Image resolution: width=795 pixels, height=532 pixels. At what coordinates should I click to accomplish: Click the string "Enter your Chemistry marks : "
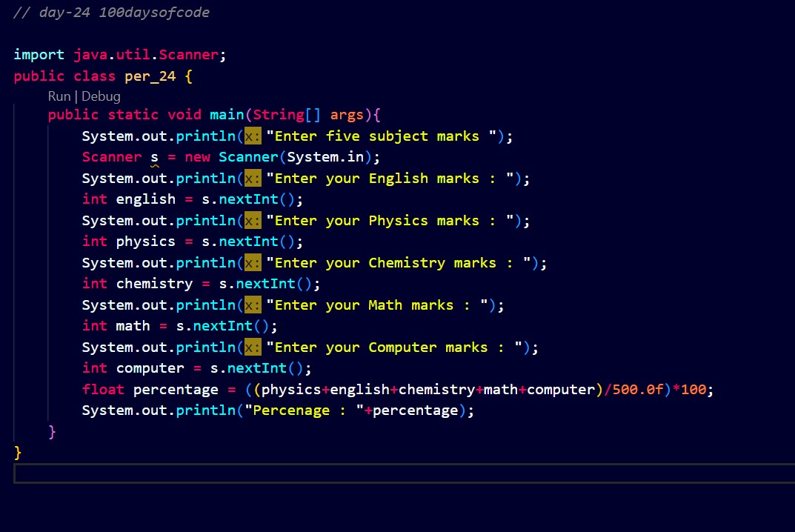(x=399, y=263)
